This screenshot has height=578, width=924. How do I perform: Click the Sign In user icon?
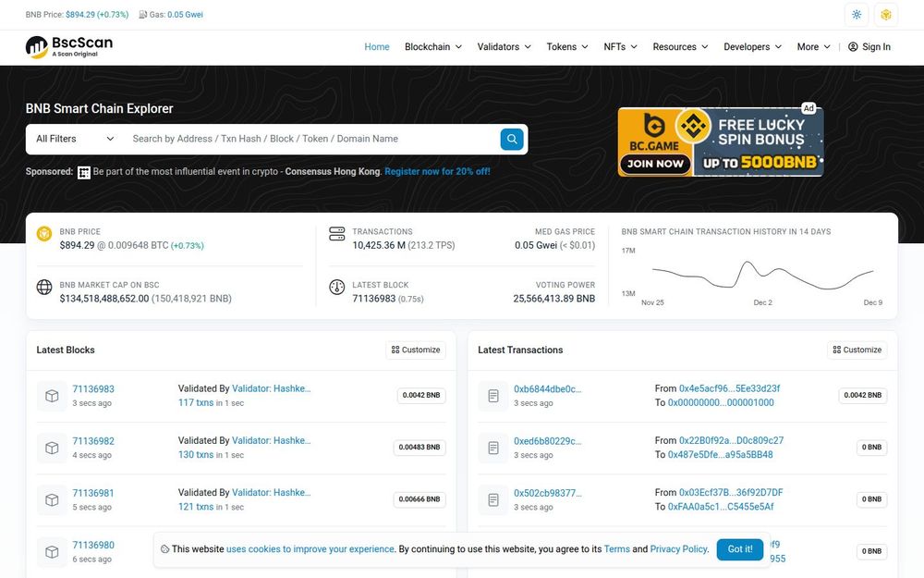pos(853,46)
